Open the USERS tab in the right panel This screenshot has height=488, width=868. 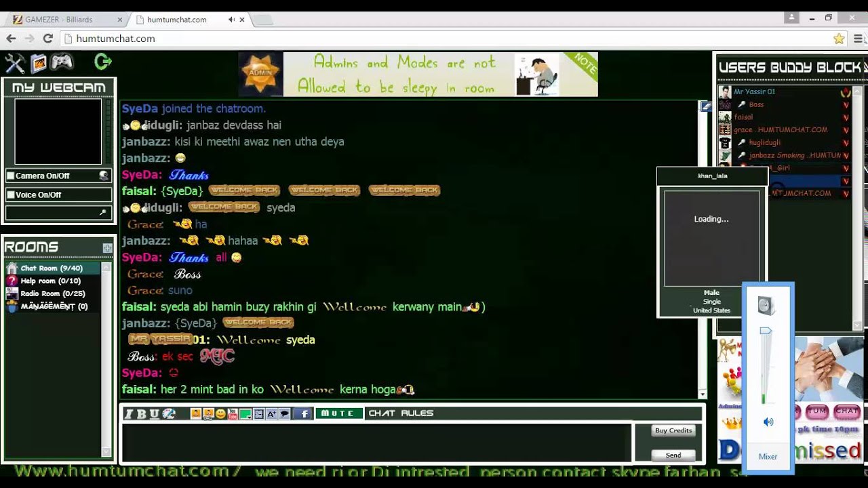tap(743, 68)
